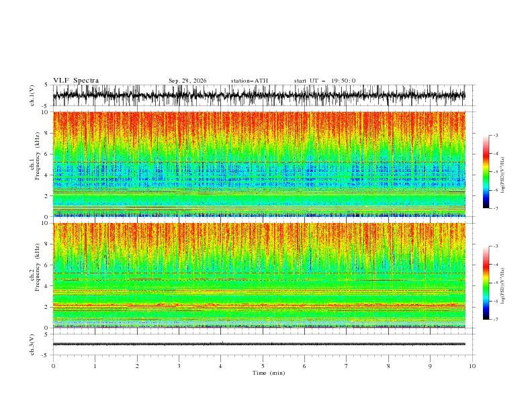The width and height of the screenshot is (532, 411).
Task: Click the VLF Spectra title text
Action: pos(76,81)
